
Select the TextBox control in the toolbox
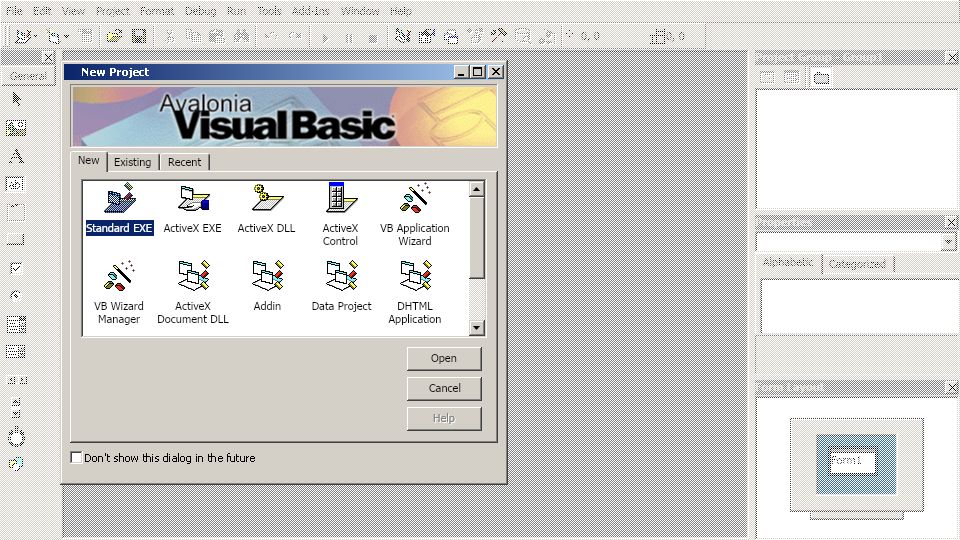(15, 184)
